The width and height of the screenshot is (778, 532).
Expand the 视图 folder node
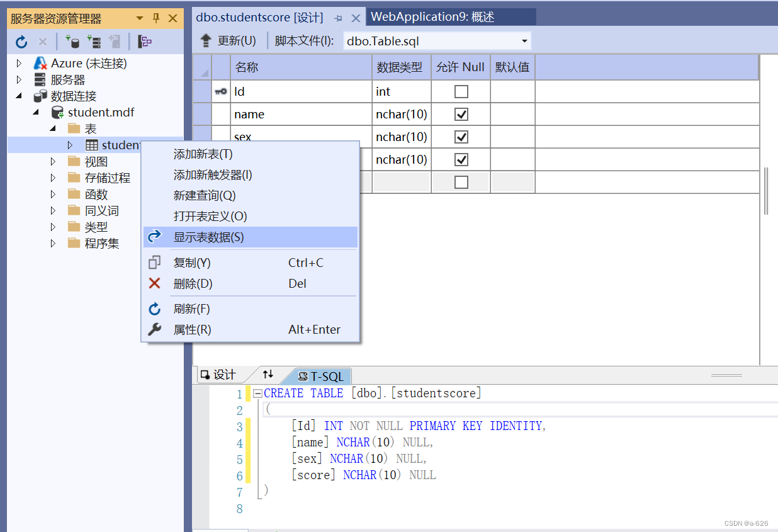tap(52, 161)
